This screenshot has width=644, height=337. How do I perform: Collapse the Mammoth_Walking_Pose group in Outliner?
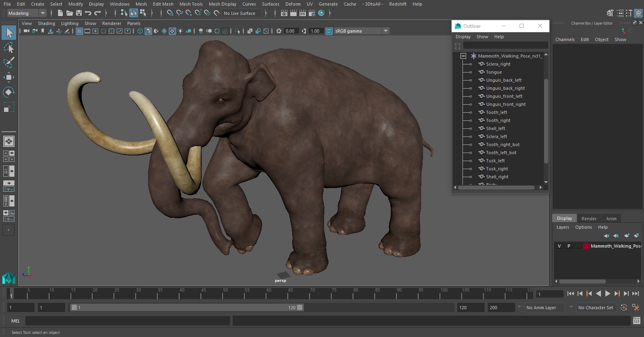tap(463, 56)
